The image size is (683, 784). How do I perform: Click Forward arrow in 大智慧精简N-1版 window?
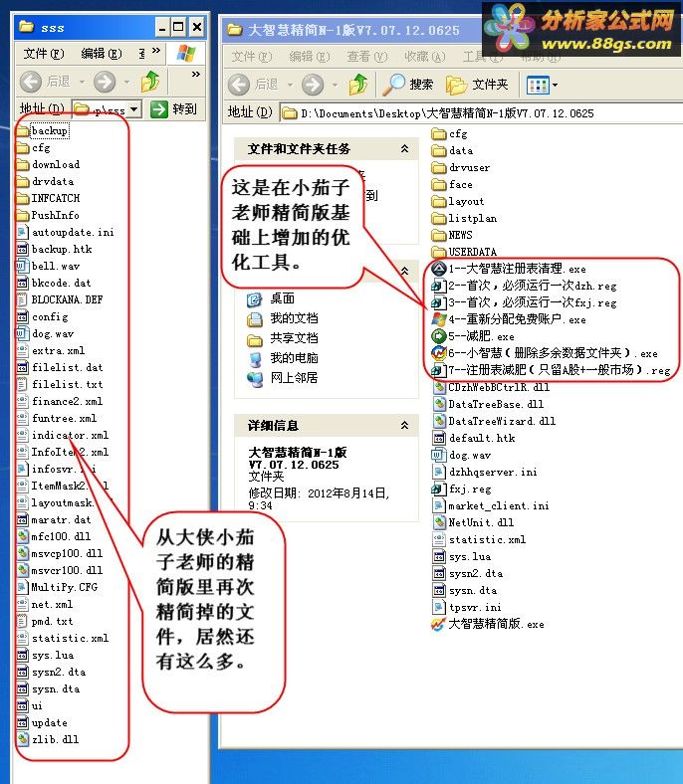(x=313, y=85)
